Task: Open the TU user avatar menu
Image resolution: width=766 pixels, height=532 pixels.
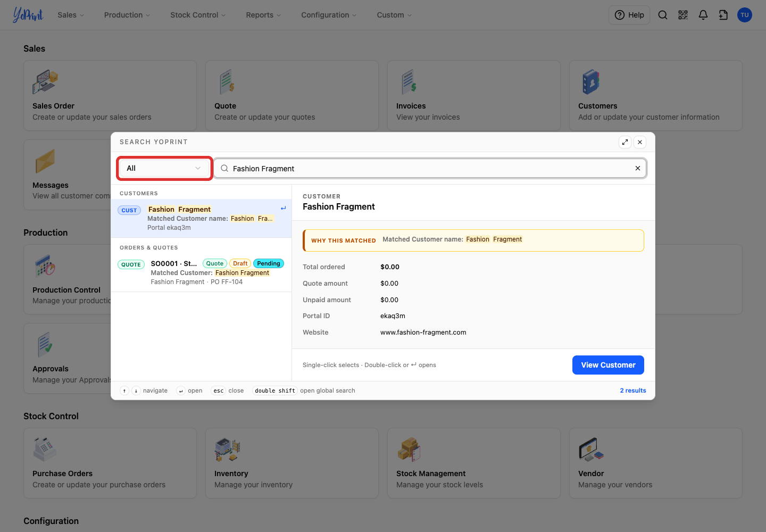Action: pos(745,15)
